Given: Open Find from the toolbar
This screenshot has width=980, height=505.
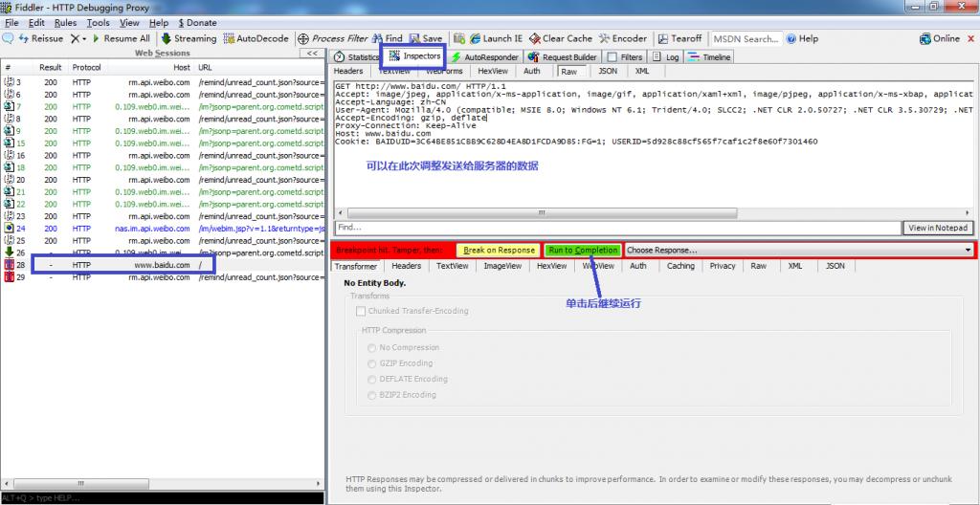Looking at the screenshot, I should (x=388, y=39).
